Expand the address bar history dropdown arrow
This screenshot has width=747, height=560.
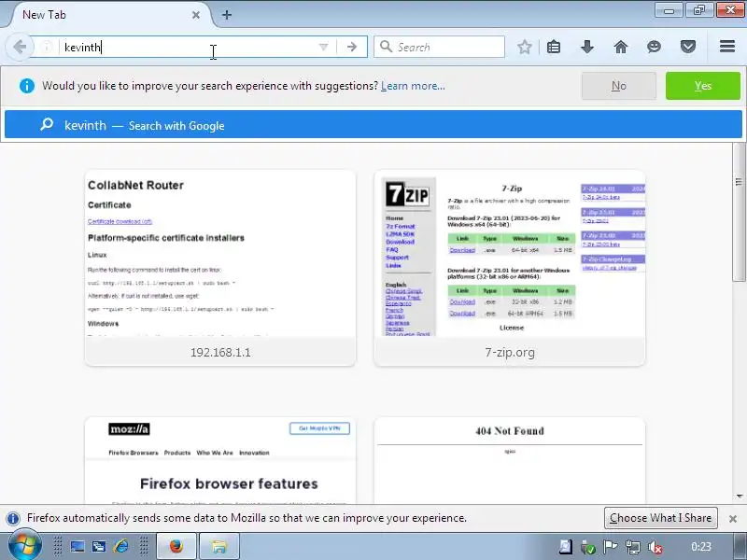(x=323, y=47)
